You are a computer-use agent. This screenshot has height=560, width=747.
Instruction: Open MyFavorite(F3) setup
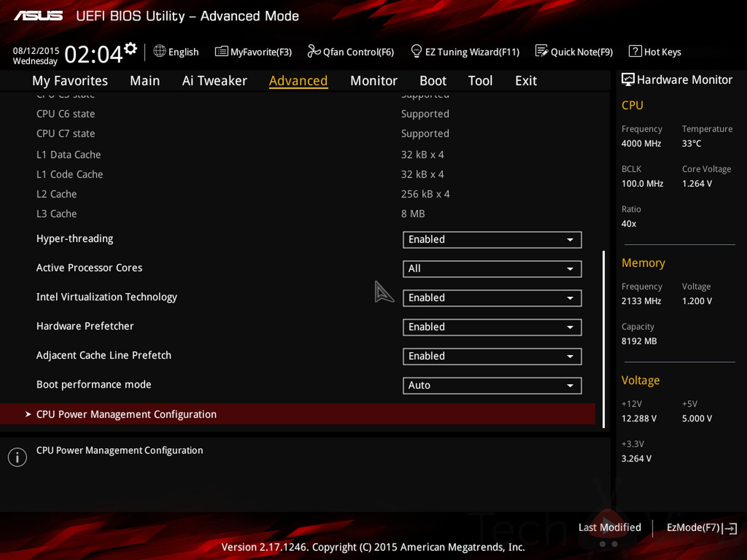[254, 52]
